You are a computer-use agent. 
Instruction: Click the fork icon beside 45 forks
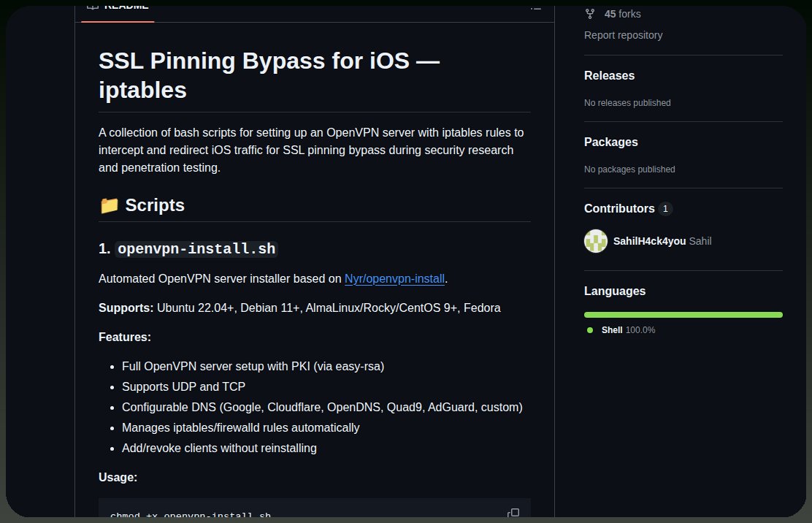click(590, 14)
